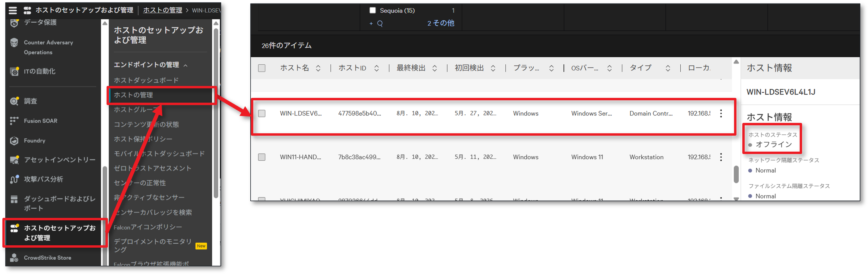Open Counter Adversary Operations icon
The image size is (868, 274).
coord(14,43)
